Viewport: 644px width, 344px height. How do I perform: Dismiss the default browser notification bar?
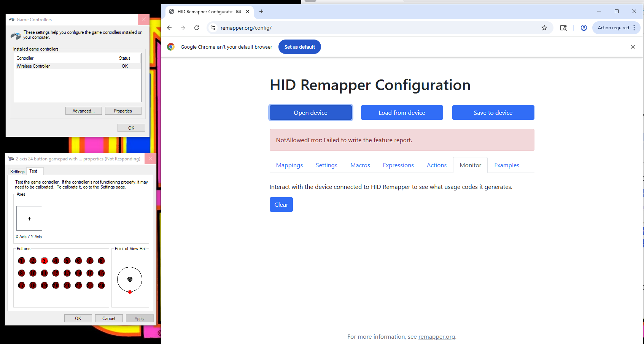(633, 47)
